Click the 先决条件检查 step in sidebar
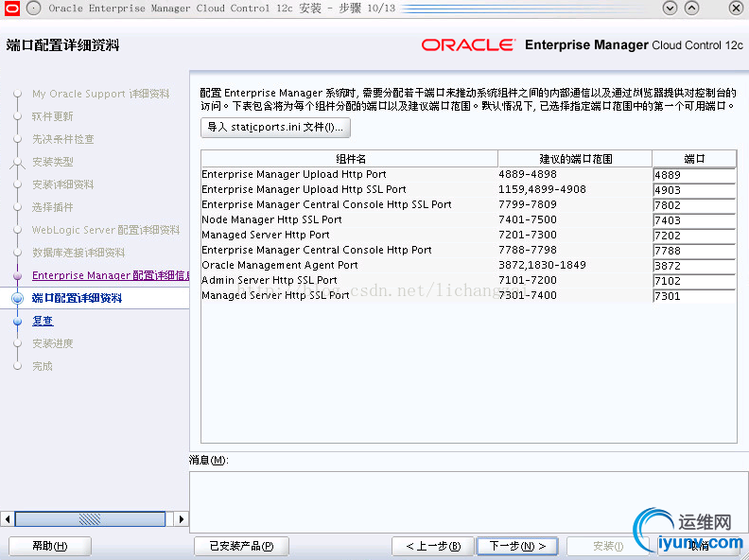 click(x=63, y=139)
